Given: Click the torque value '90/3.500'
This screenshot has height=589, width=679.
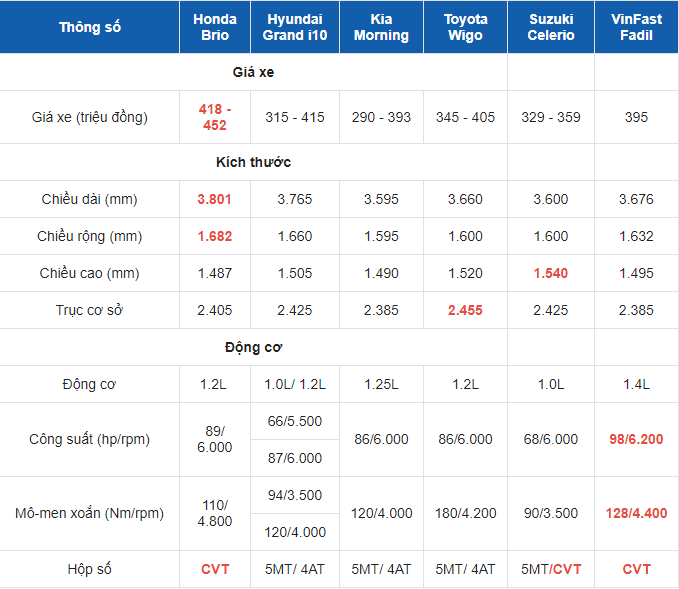Looking at the screenshot, I should coord(551,513).
